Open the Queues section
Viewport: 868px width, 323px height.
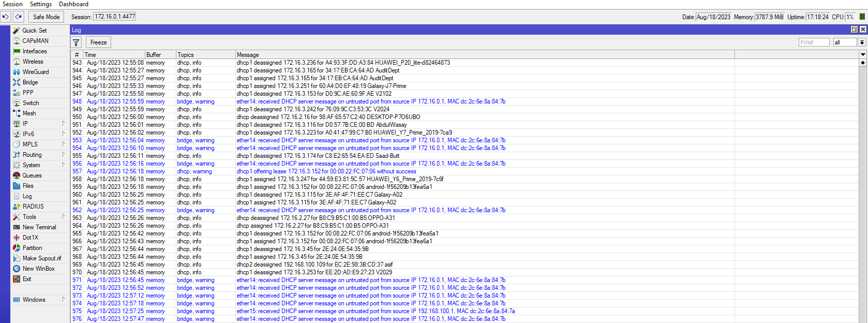(x=32, y=175)
